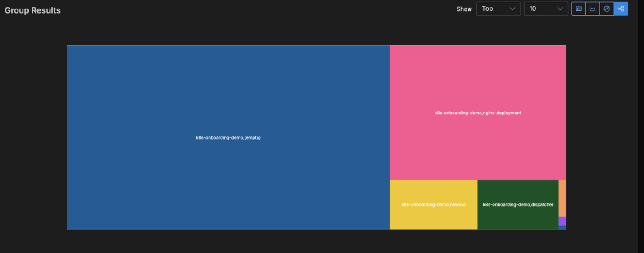Open the Top dropdown next to Show
The width and height of the screenshot is (644, 253).
(498, 9)
